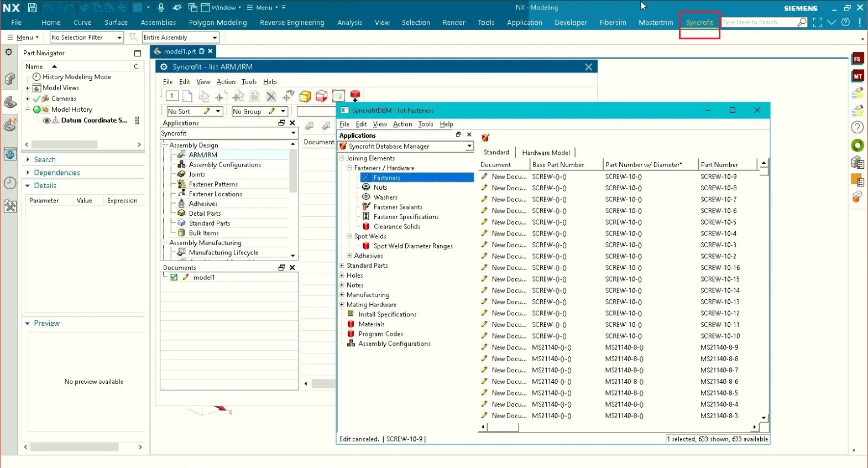
Task: Select Manufacturing Lifecycle in the Assembly Manufacturing tree
Action: (223, 253)
